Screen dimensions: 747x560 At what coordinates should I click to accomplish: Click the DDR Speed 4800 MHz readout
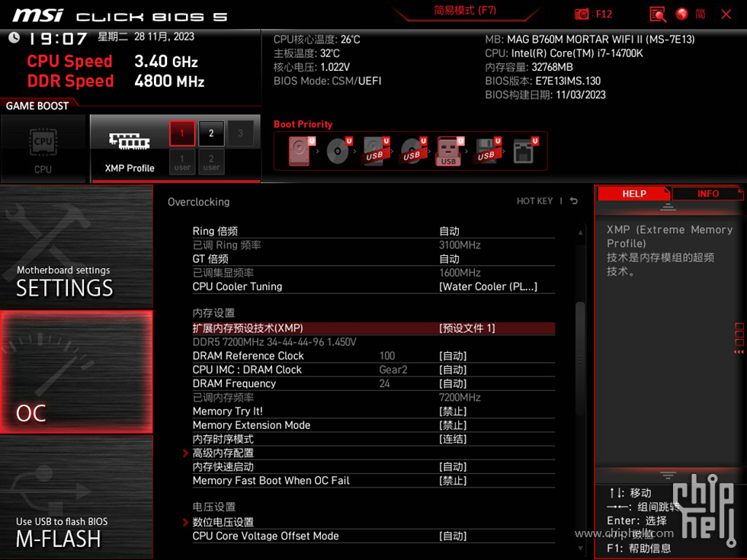click(x=116, y=81)
